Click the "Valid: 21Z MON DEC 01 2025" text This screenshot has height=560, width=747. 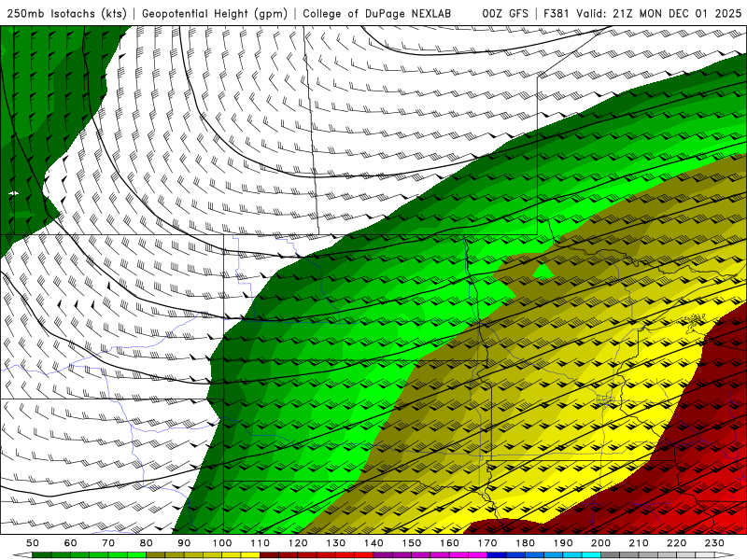[659, 13]
